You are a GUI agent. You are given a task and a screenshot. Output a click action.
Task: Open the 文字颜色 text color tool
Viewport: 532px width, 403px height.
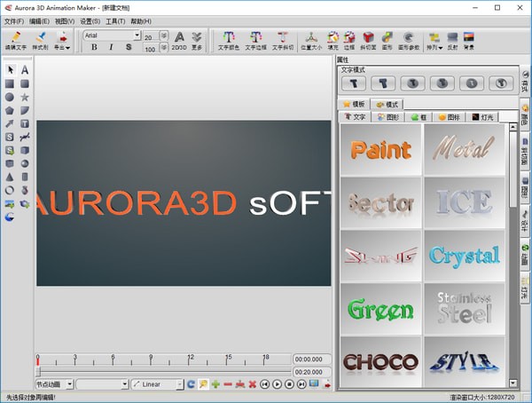(229, 39)
